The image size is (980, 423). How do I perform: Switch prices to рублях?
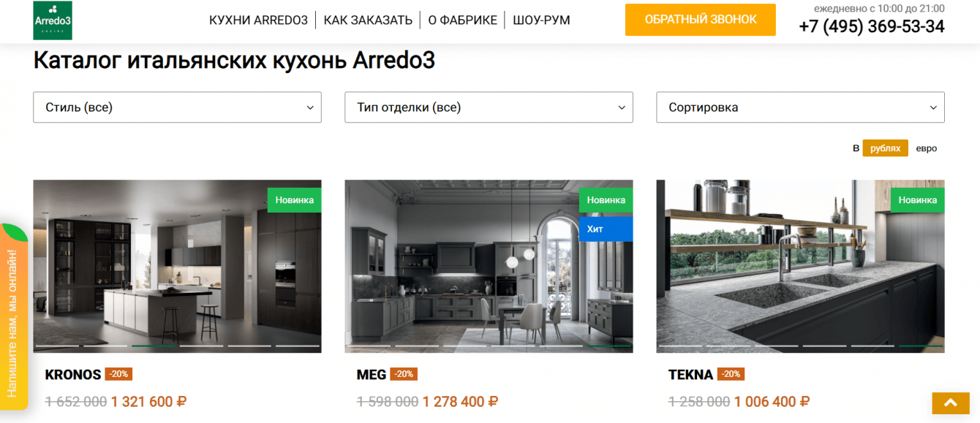point(885,148)
